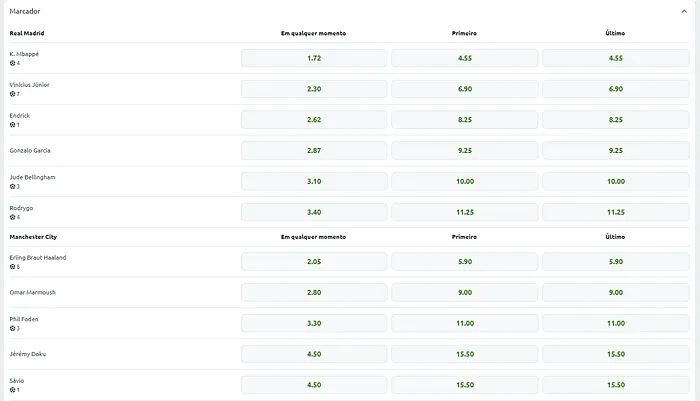
Task: Select Haaland last scorer odds 5.90
Action: [x=616, y=262]
